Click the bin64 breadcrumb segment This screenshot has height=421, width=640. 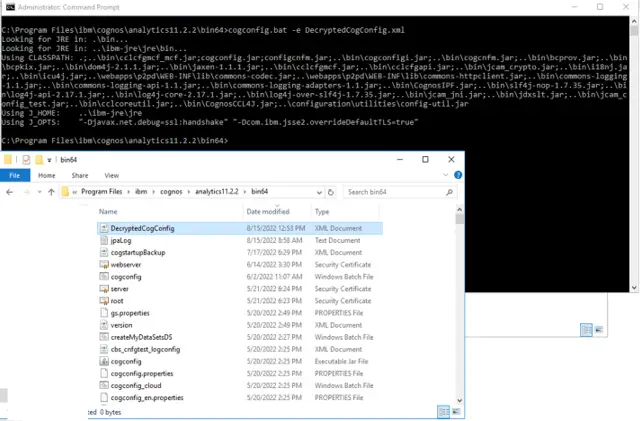click(x=260, y=192)
